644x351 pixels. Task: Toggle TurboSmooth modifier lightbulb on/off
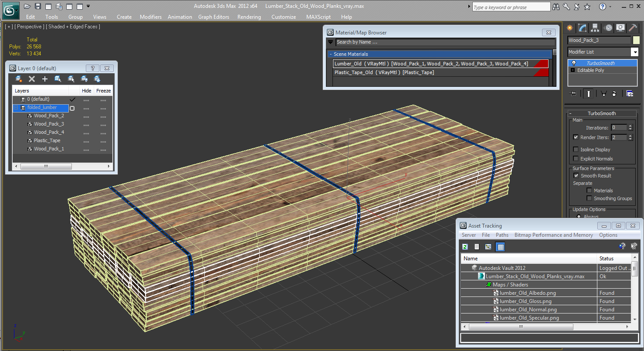click(x=574, y=63)
